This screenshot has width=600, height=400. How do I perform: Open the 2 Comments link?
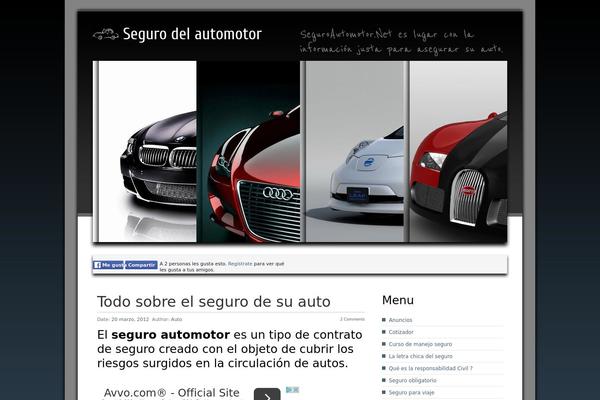(x=352, y=319)
